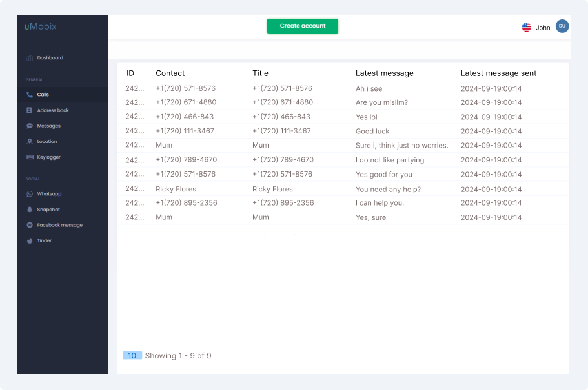Open the page size selector showing 10
Image resolution: width=588 pixels, height=390 pixels.
[x=132, y=355]
